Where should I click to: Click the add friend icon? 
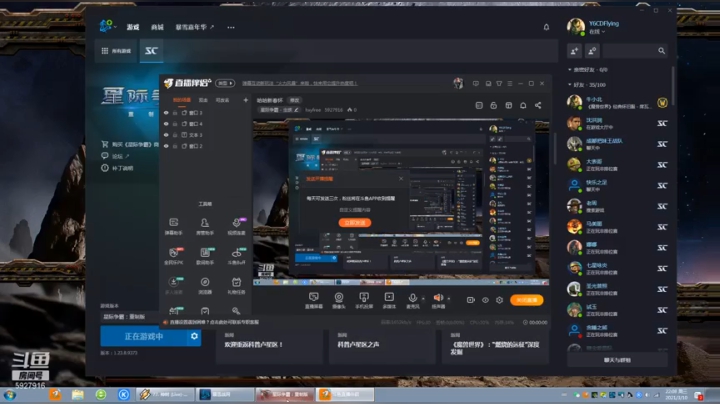click(x=574, y=51)
